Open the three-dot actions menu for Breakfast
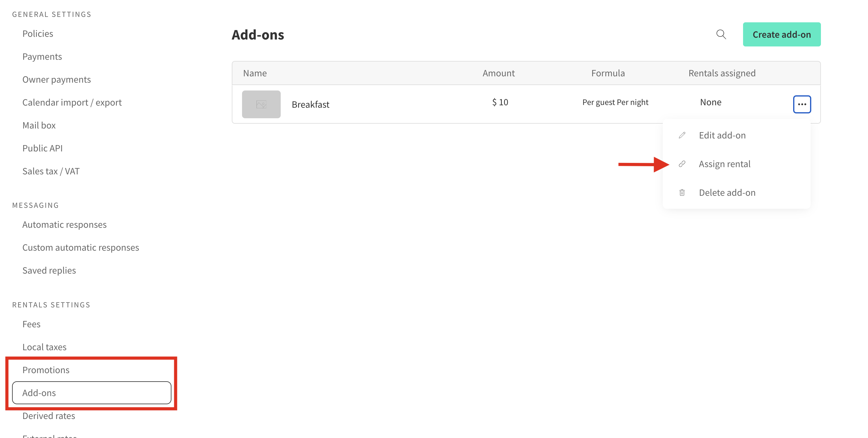The image size is (868, 438). tap(802, 104)
